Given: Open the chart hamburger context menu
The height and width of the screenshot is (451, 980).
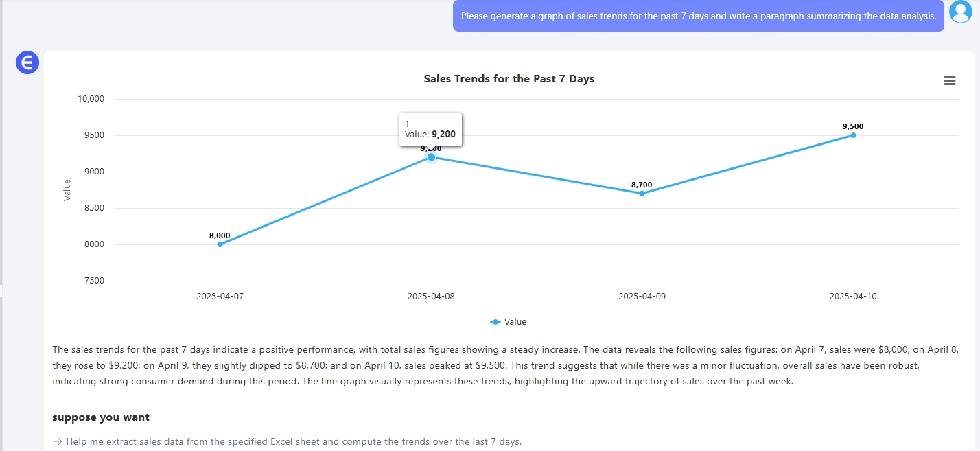Looking at the screenshot, I should coord(949,81).
